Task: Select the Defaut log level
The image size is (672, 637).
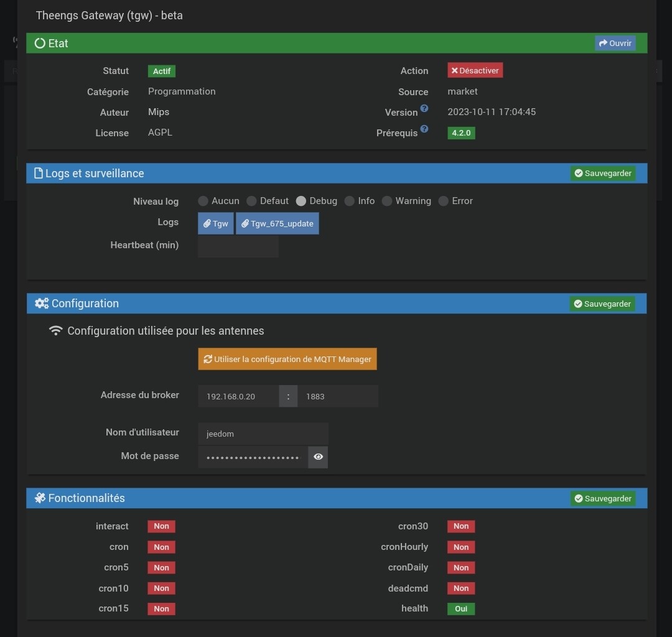Action: 251,201
